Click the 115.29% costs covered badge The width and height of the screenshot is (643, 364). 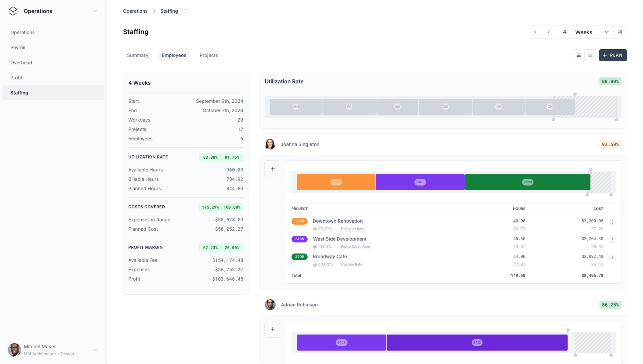coord(210,207)
